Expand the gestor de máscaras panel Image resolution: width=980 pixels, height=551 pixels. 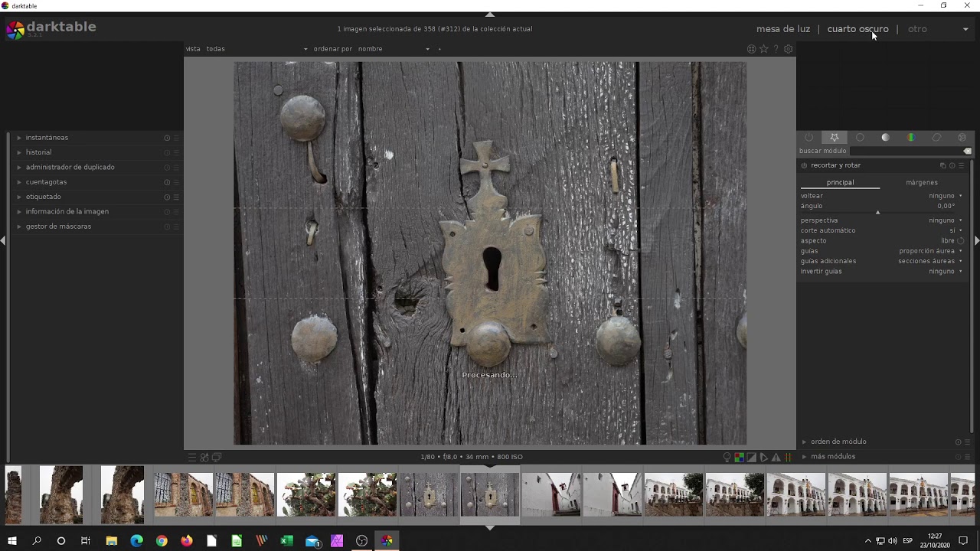point(58,227)
